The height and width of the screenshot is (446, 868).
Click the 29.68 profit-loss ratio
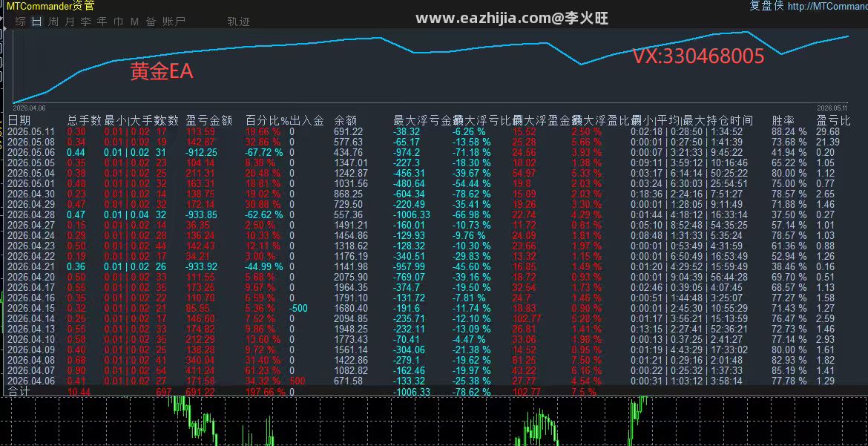pos(828,132)
